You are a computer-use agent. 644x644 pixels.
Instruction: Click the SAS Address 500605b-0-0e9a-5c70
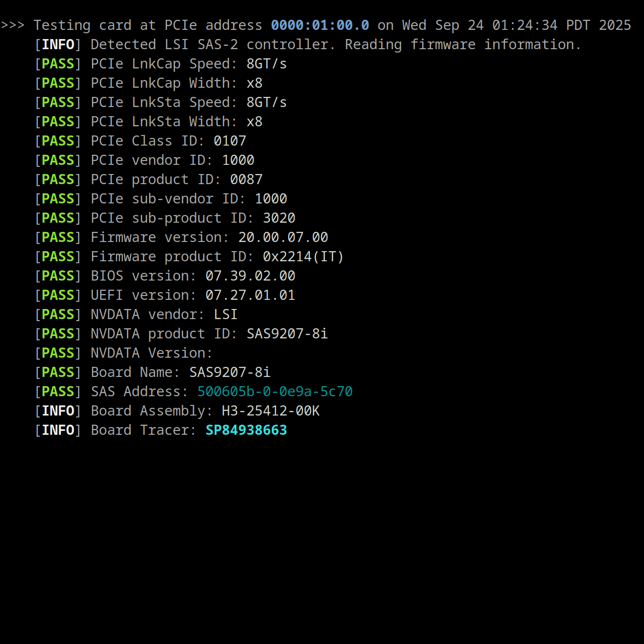tap(275, 391)
